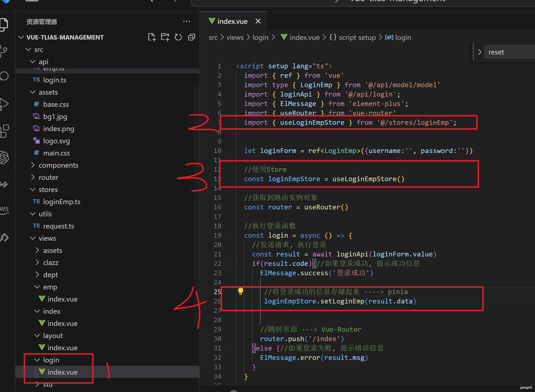Collapse the layout folder
535x392 pixels.
click(x=37, y=335)
